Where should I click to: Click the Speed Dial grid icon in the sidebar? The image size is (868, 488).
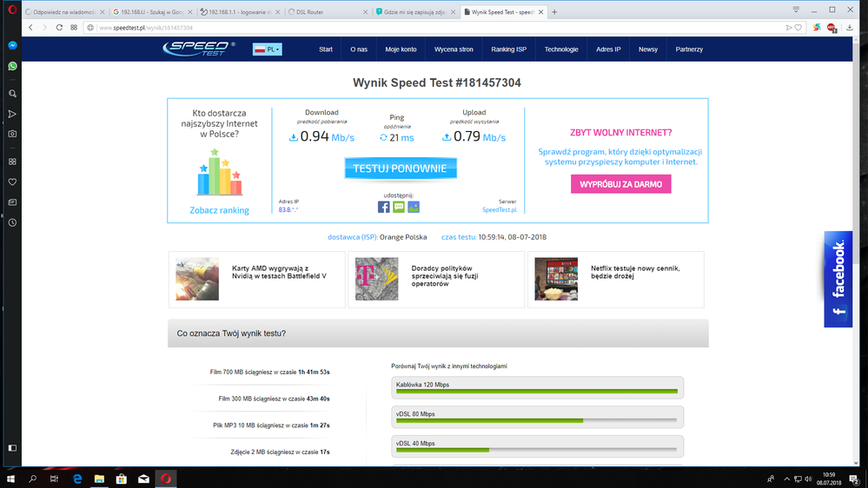point(12,162)
